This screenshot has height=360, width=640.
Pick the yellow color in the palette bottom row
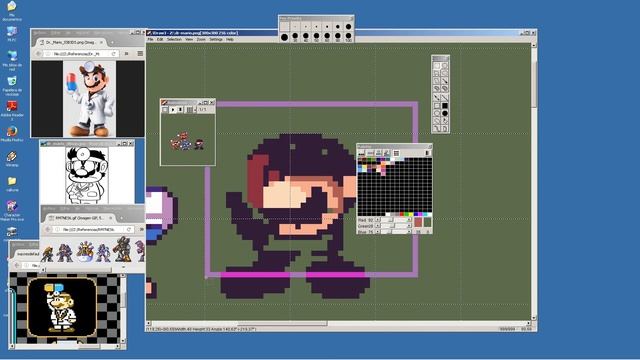411,214
